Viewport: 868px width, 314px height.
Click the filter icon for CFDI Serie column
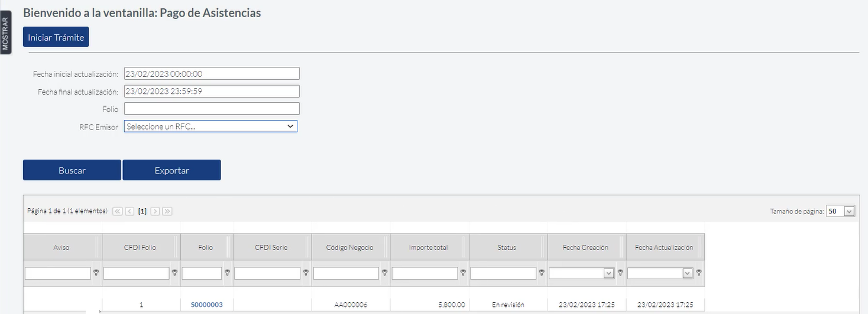pyautogui.click(x=306, y=273)
